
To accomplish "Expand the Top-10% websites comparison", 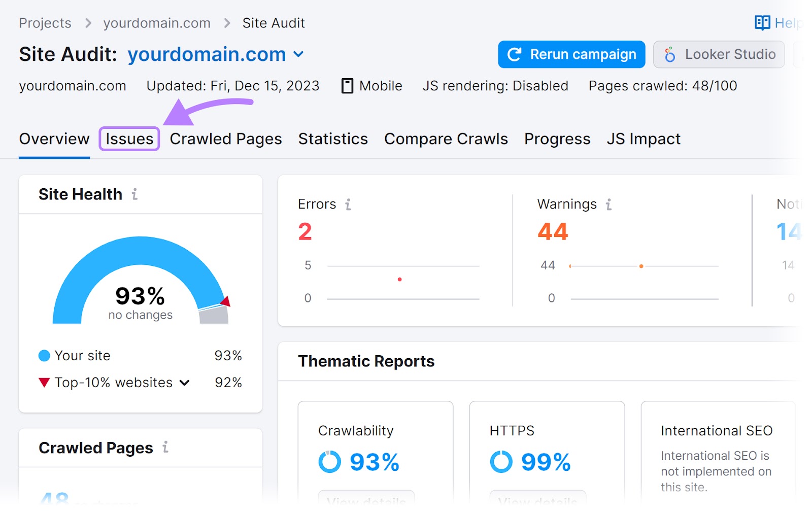I will pos(185,383).
